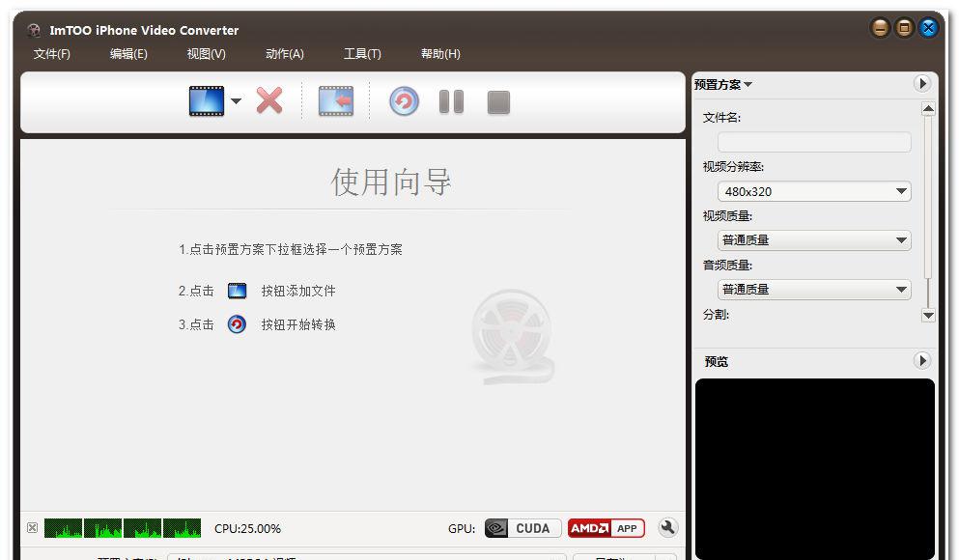Open the 音频质量 dropdown
959x560 pixels.
[x=814, y=289]
